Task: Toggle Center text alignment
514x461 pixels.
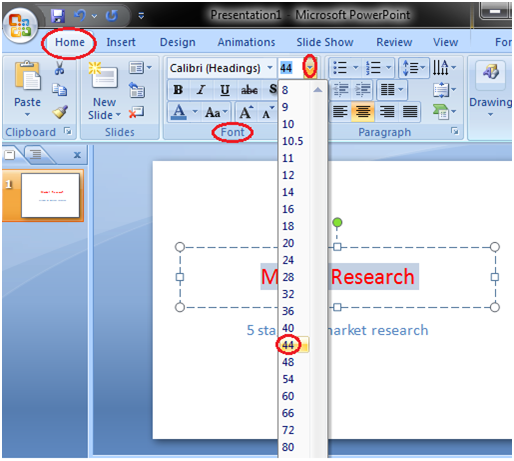Action: pos(363,111)
